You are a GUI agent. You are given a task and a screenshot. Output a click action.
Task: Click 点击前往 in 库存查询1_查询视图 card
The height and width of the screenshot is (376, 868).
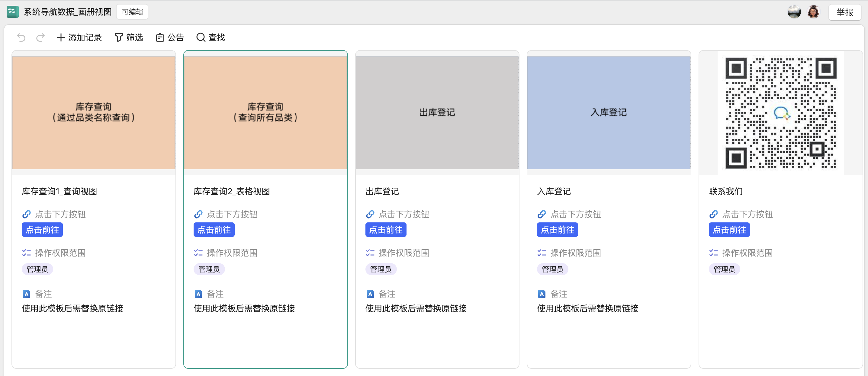point(42,230)
